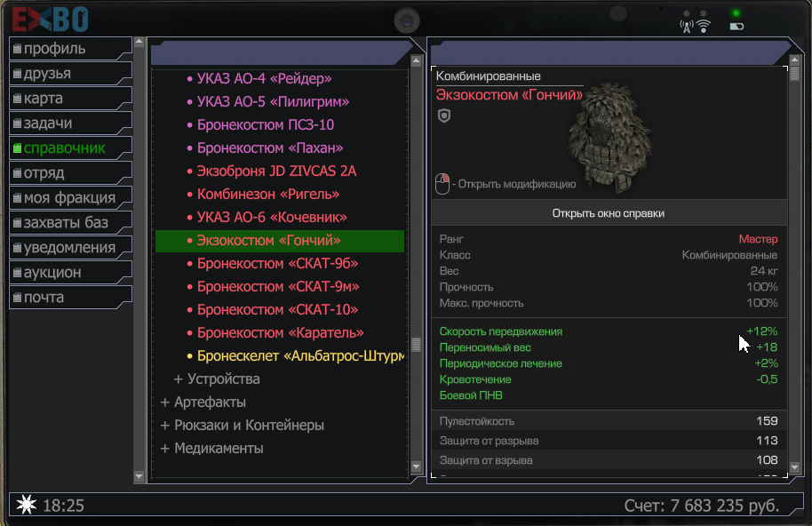Click the battery indicator icon

point(736,27)
